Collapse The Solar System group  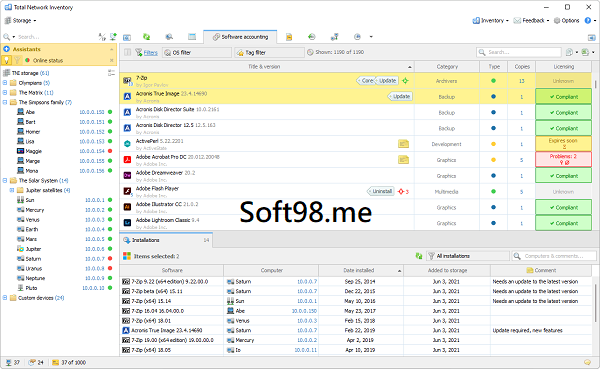(5, 180)
